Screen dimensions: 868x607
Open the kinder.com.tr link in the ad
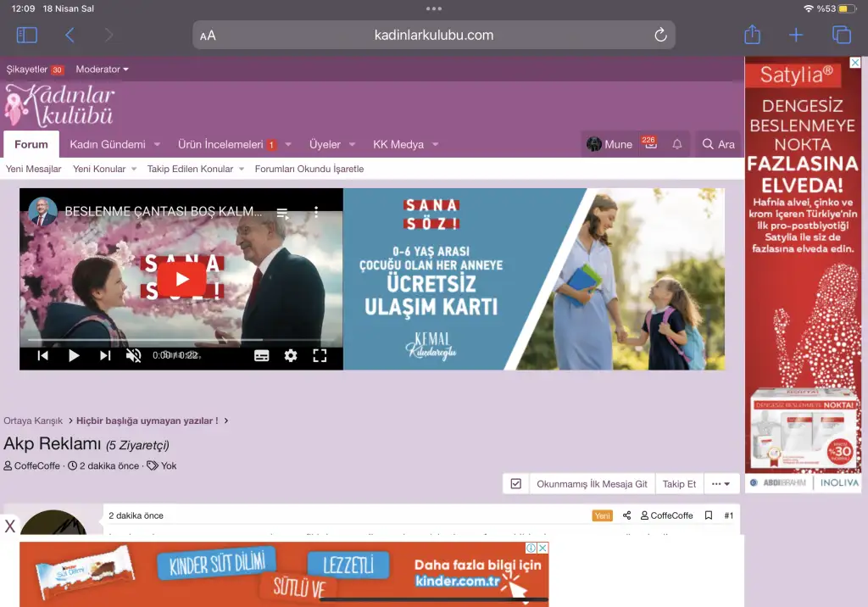point(458,581)
